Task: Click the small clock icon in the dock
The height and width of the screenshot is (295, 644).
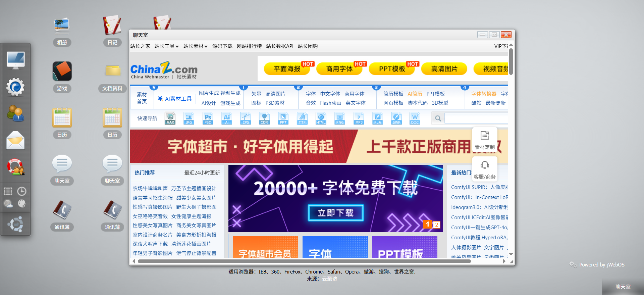Action: [22, 191]
